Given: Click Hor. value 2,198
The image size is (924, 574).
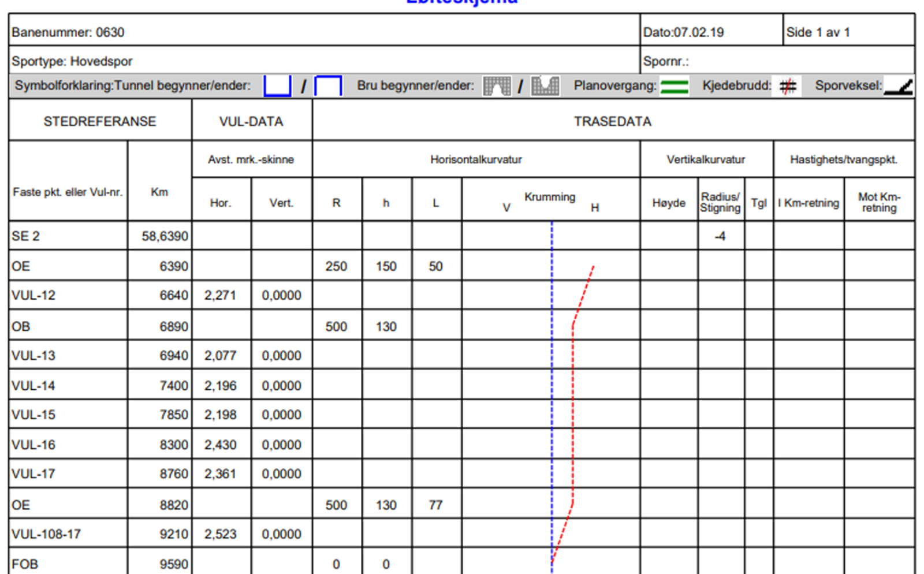Looking at the screenshot, I should pos(221,415).
